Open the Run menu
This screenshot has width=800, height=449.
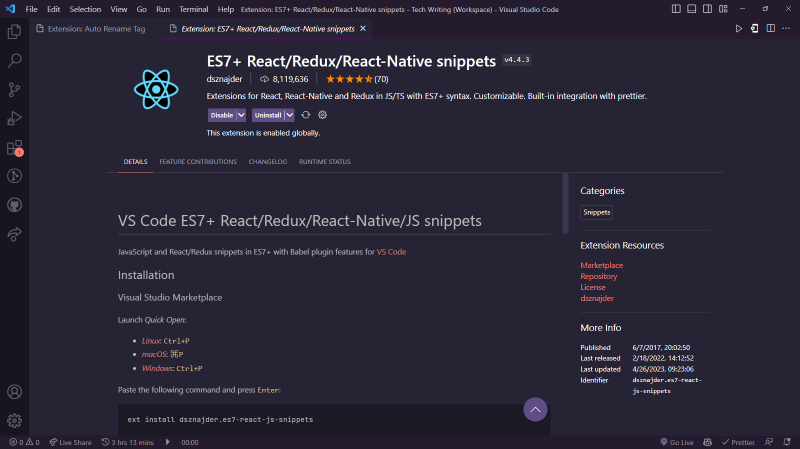[163, 9]
